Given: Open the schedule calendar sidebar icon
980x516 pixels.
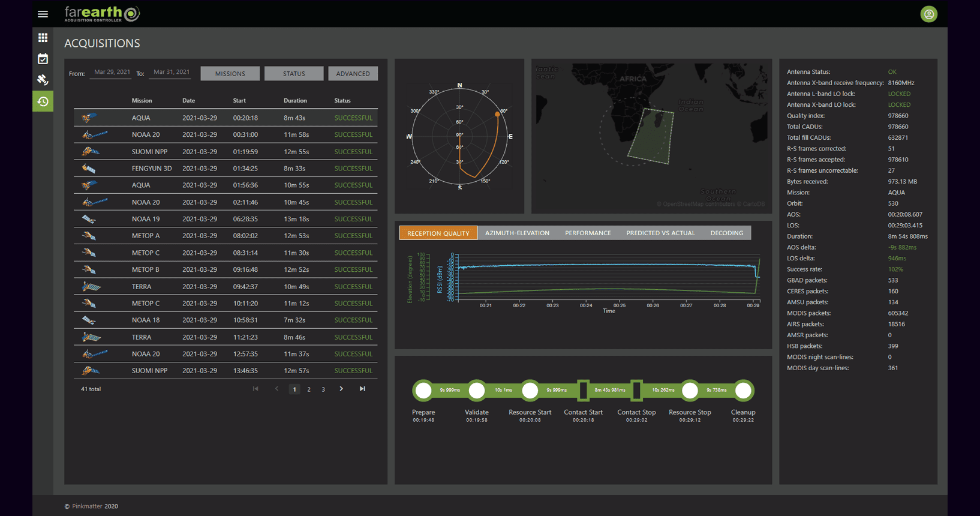Looking at the screenshot, I should [x=43, y=59].
